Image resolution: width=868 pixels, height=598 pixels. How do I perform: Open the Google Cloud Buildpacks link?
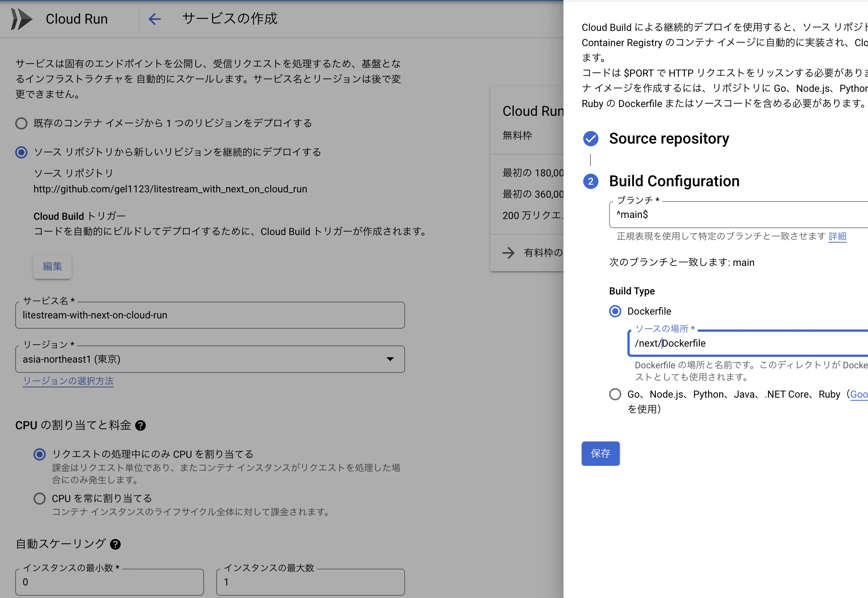(859, 394)
